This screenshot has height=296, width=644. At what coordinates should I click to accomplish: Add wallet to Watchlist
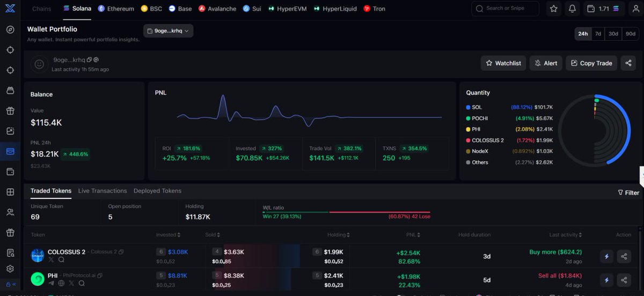(x=503, y=63)
